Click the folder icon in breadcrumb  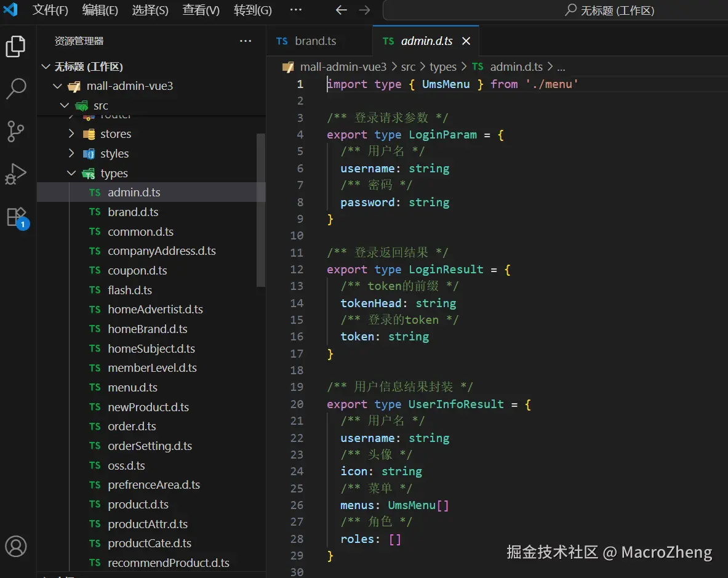(288, 67)
